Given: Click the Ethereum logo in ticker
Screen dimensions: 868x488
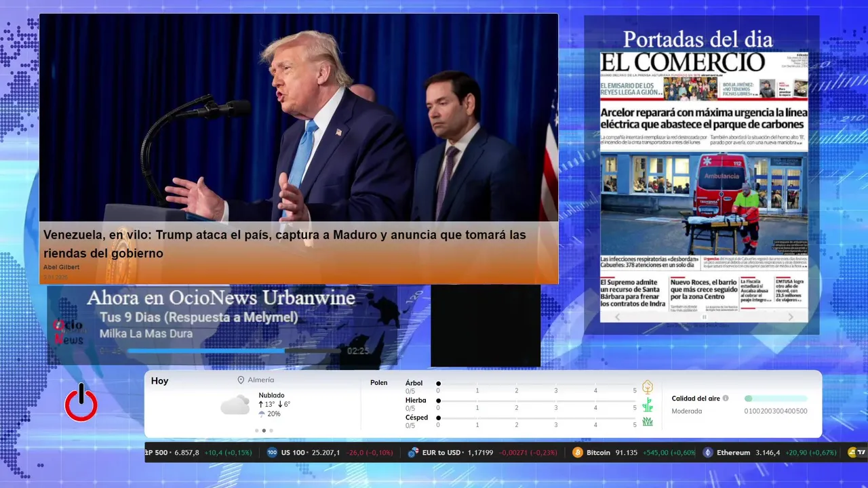Looking at the screenshot, I should tap(708, 452).
